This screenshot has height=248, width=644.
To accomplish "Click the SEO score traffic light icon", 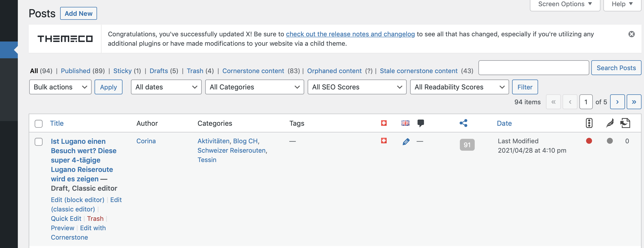I will point(589,123).
